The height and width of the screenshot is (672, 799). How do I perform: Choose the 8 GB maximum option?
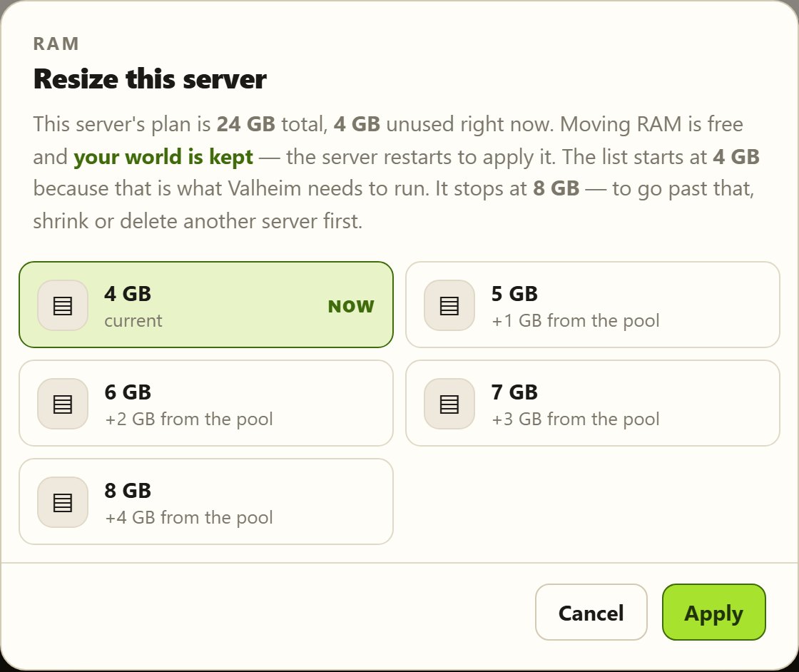coord(206,502)
